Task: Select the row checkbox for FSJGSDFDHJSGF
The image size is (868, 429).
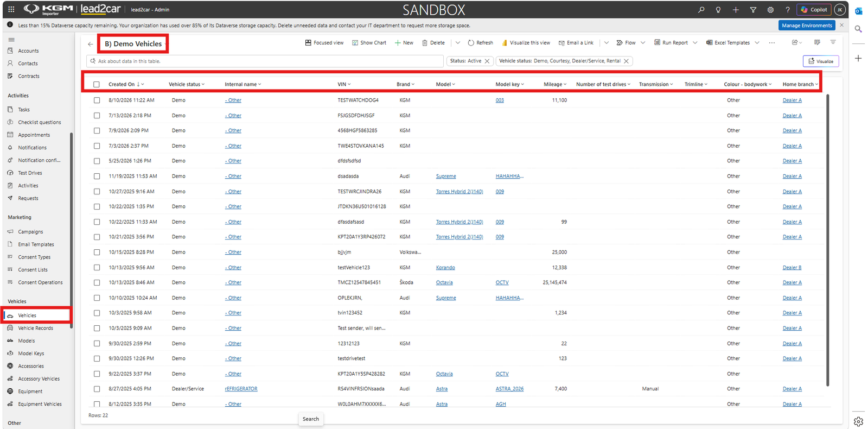Action: (97, 115)
